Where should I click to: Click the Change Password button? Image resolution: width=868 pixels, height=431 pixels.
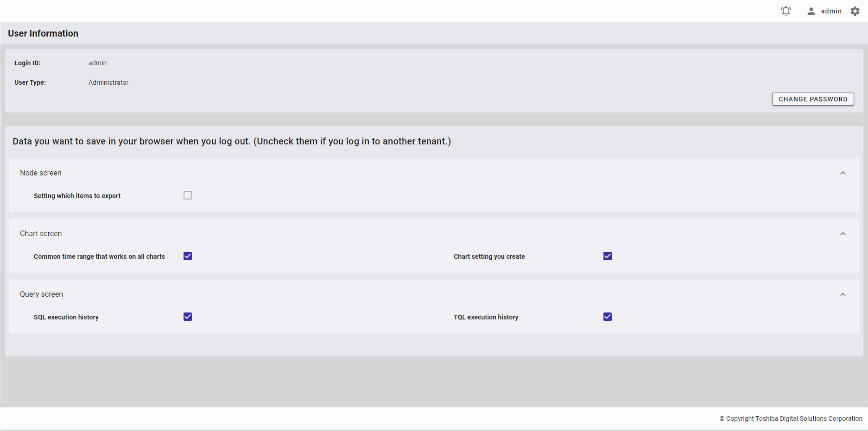(x=813, y=99)
